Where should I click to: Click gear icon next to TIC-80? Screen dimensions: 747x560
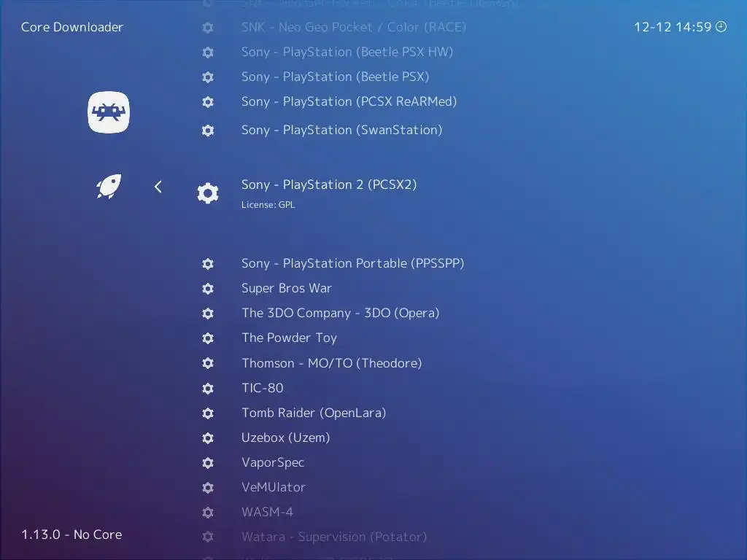click(208, 389)
